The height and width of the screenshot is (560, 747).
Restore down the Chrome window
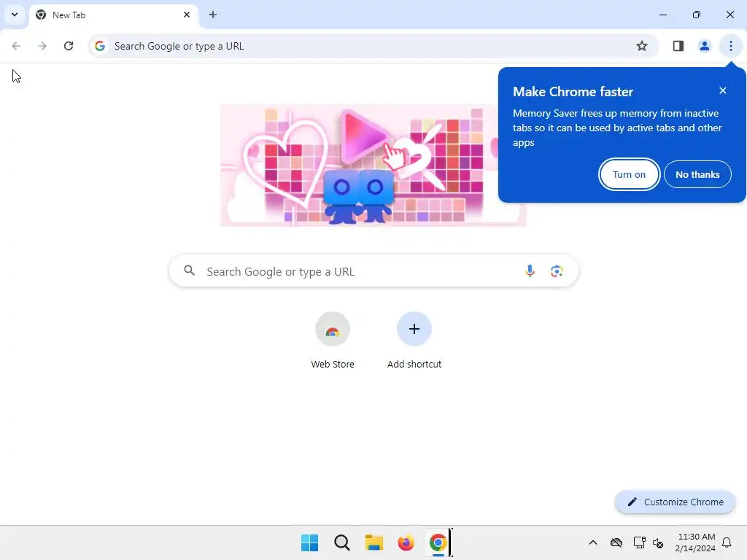pos(697,15)
